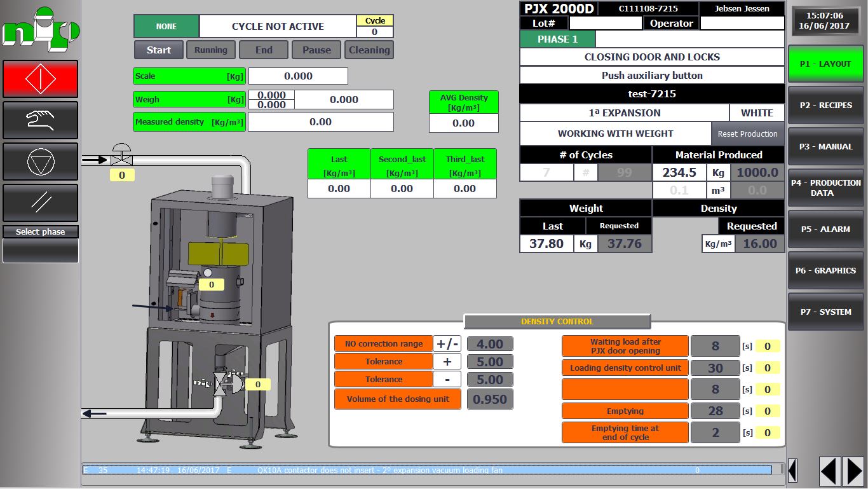This screenshot has height=489, width=868.
Task: Edit the minus Tolerance value 5.00
Action: (x=490, y=380)
